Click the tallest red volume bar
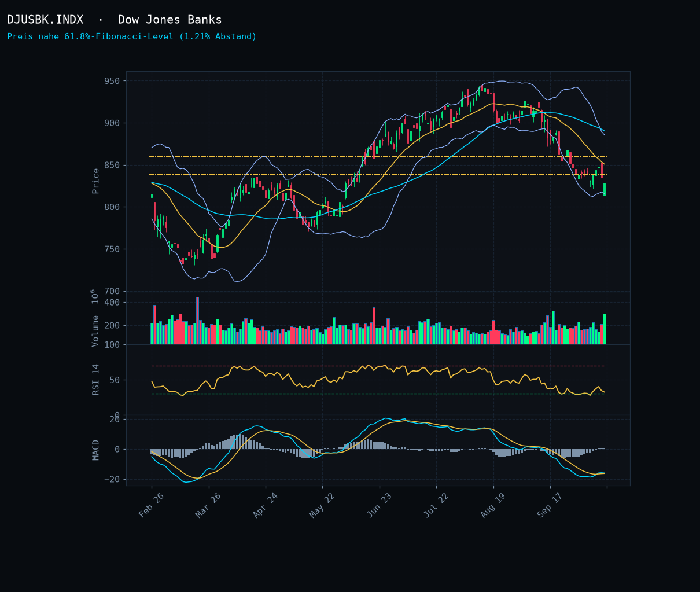700x592 pixels. pos(197,321)
